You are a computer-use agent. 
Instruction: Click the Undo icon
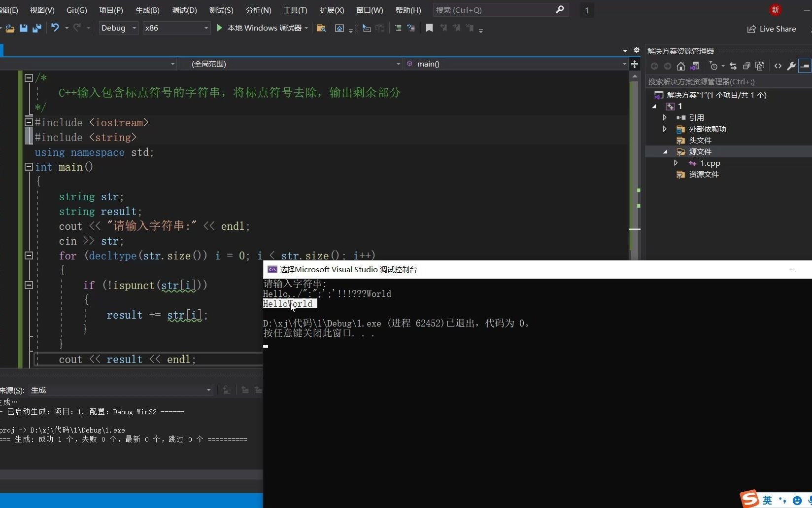(x=54, y=28)
